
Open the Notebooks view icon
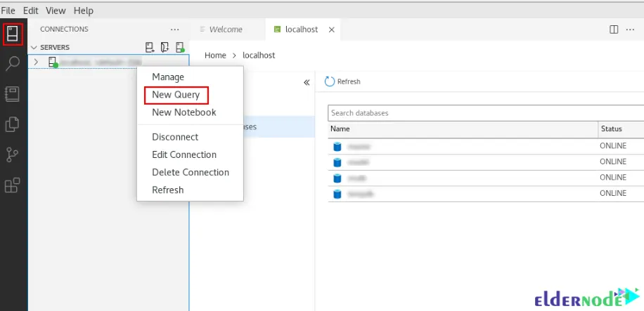coord(13,94)
